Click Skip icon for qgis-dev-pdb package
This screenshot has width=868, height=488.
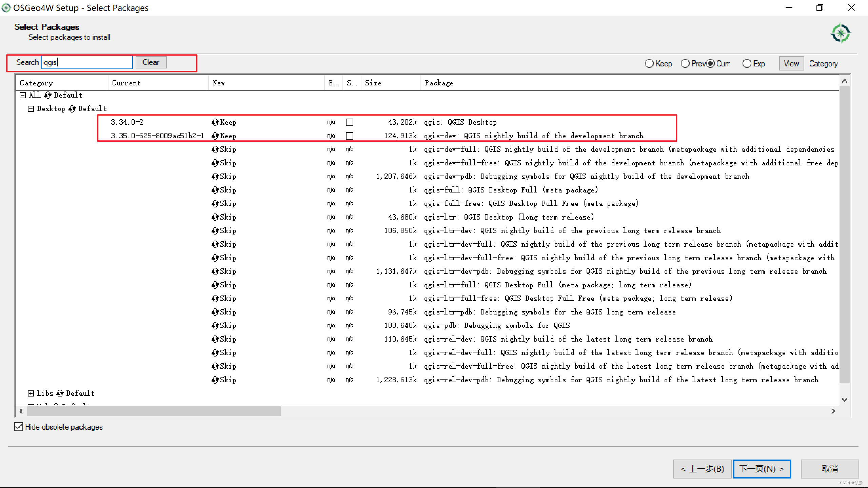(215, 177)
